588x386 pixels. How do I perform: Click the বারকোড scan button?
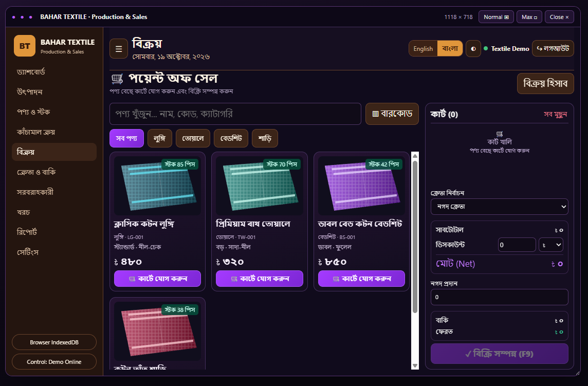(392, 114)
